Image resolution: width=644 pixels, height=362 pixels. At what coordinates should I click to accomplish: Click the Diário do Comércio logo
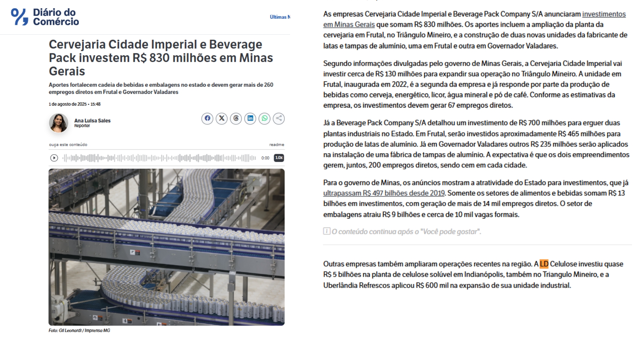pyautogui.click(x=45, y=17)
